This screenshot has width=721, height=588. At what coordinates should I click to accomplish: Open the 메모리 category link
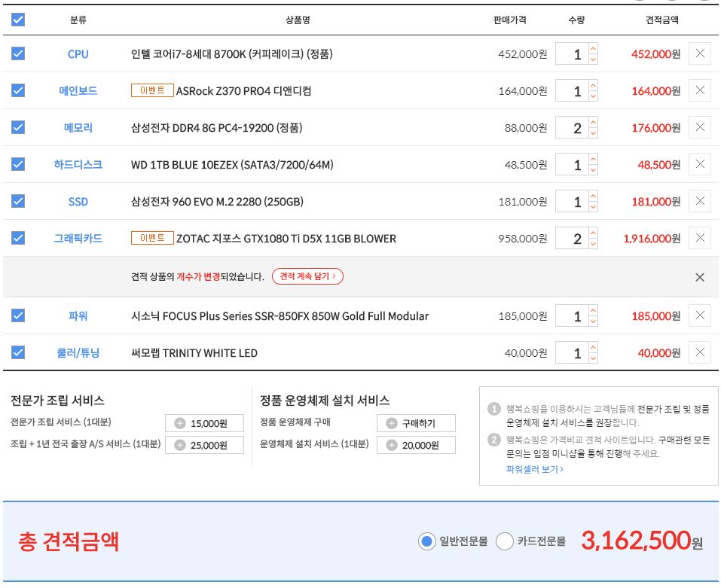[78, 128]
